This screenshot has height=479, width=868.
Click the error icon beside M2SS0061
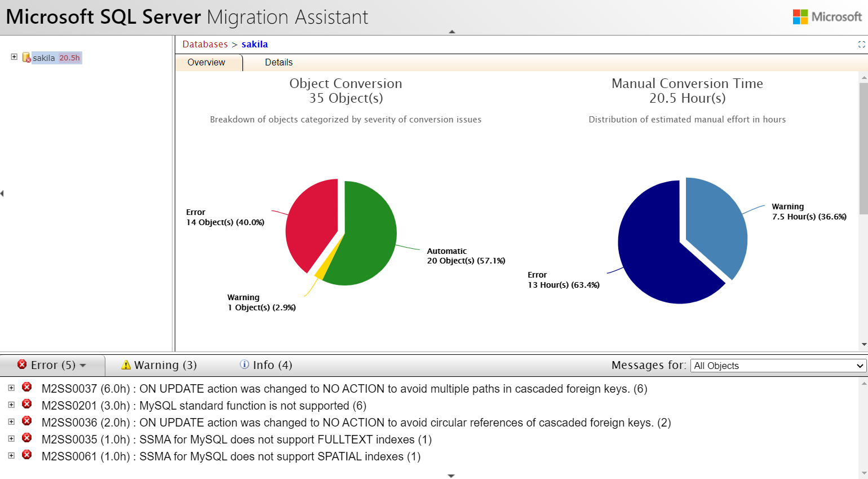click(26, 456)
